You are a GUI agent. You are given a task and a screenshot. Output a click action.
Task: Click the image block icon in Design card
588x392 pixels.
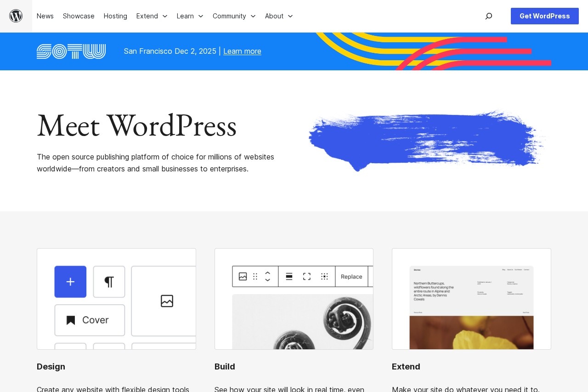point(167,301)
